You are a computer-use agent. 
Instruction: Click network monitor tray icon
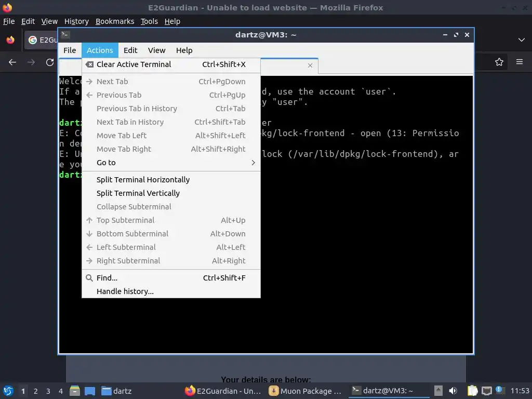coord(486,391)
